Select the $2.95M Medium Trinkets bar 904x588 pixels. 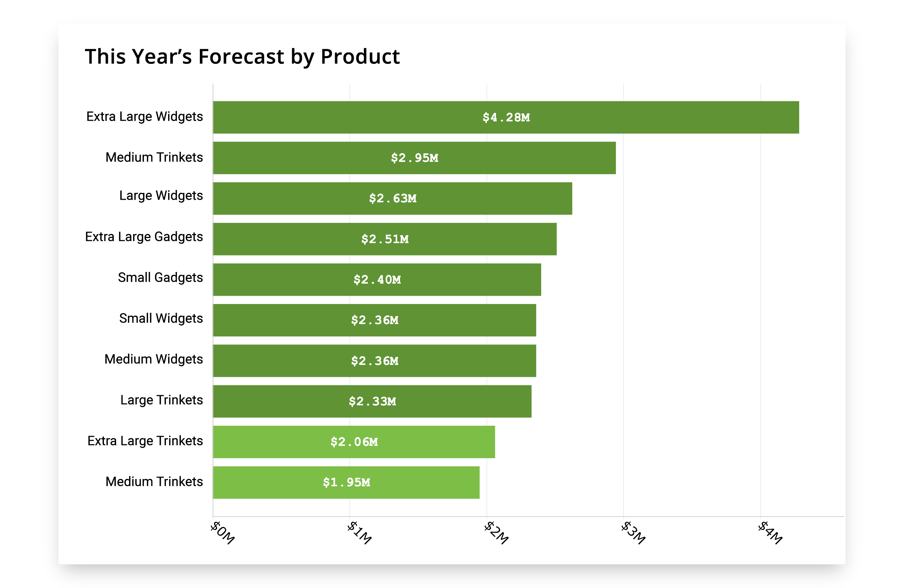(x=414, y=158)
